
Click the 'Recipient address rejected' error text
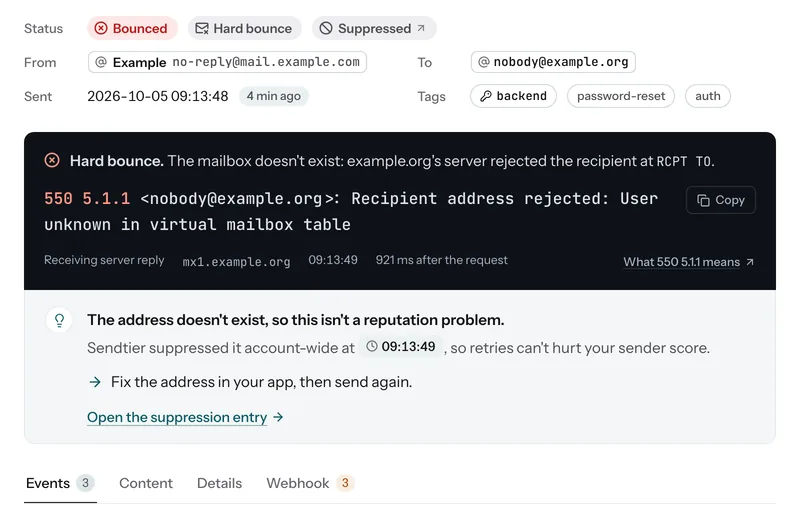point(480,198)
